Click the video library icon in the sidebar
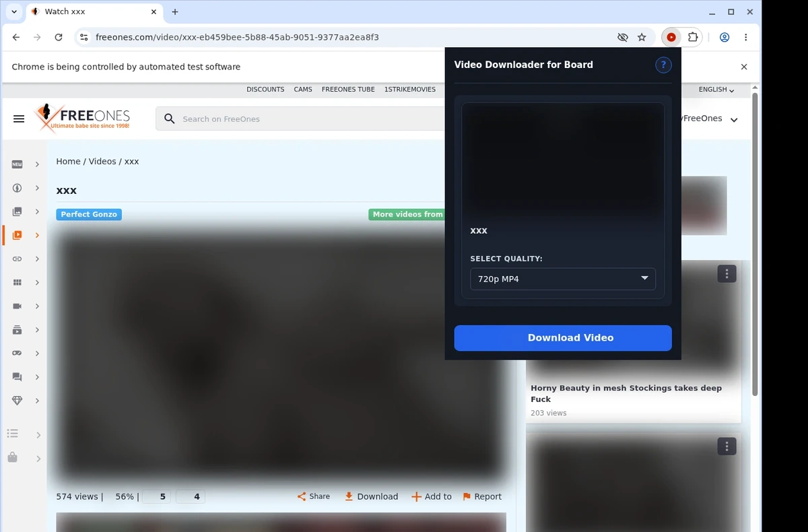 (18, 329)
